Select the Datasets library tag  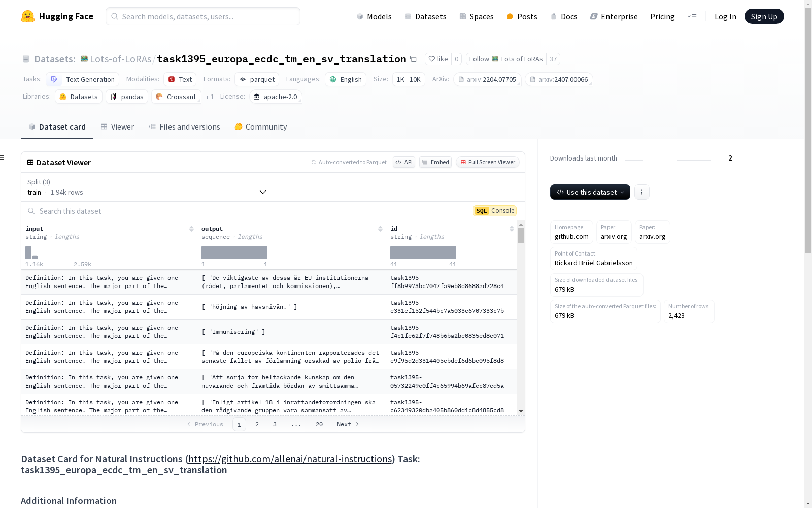click(x=79, y=97)
